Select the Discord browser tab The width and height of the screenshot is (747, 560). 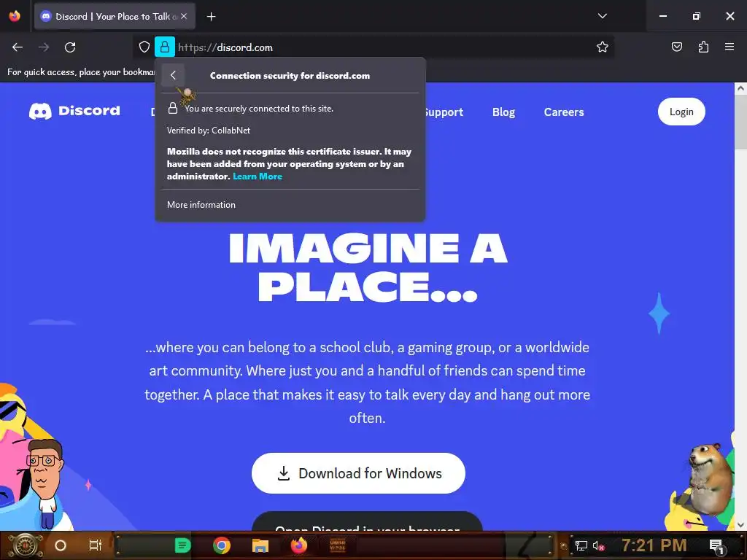(115, 17)
